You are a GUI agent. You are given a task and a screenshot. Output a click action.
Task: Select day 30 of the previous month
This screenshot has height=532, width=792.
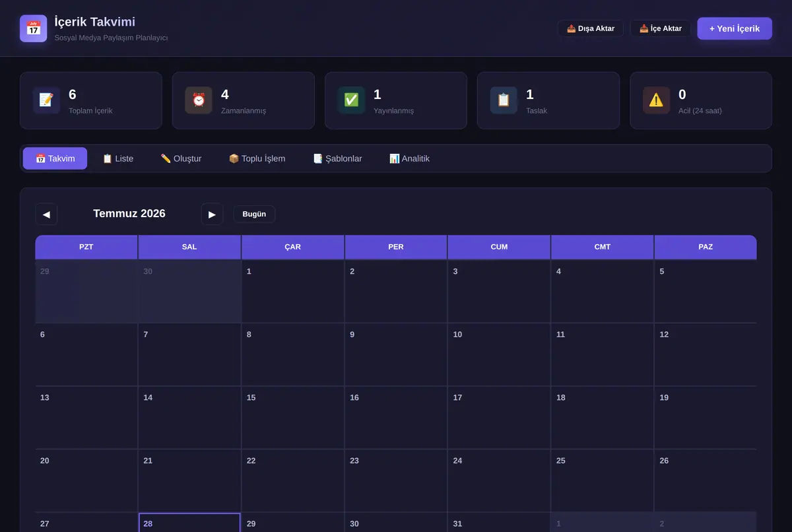189,291
